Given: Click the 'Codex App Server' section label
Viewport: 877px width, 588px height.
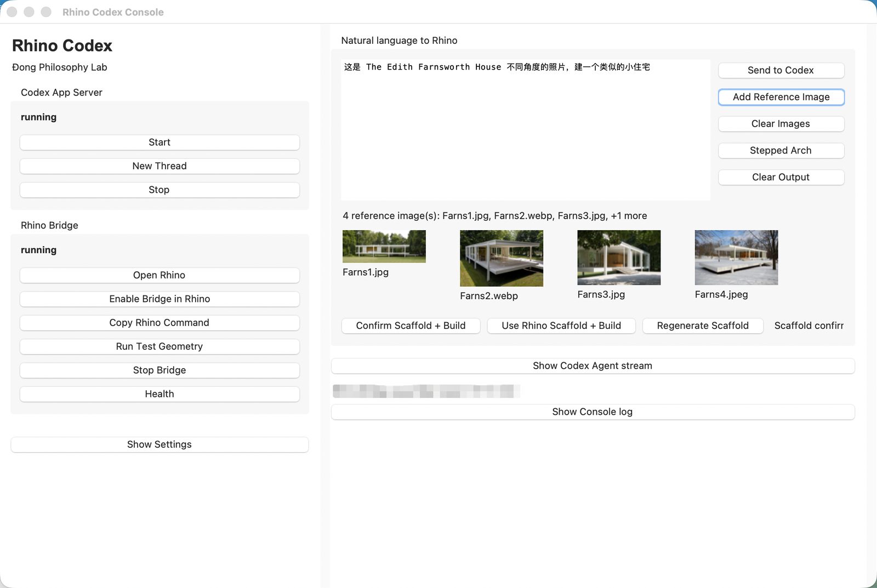Looking at the screenshot, I should coord(61,93).
